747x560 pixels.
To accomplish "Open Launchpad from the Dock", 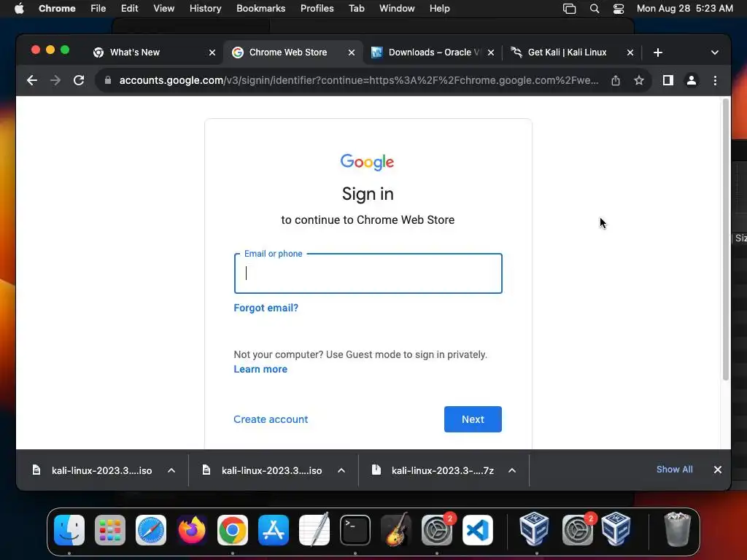I will click(110, 530).
